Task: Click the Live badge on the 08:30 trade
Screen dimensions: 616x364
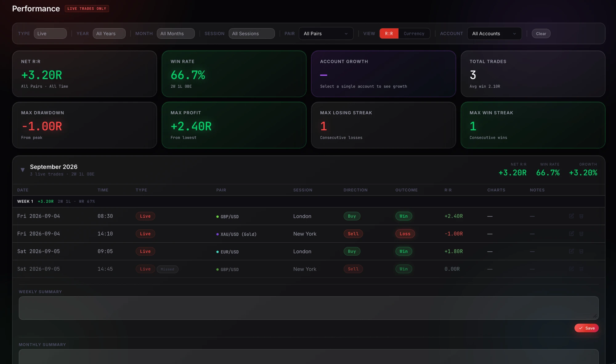Action: point(145,216)
